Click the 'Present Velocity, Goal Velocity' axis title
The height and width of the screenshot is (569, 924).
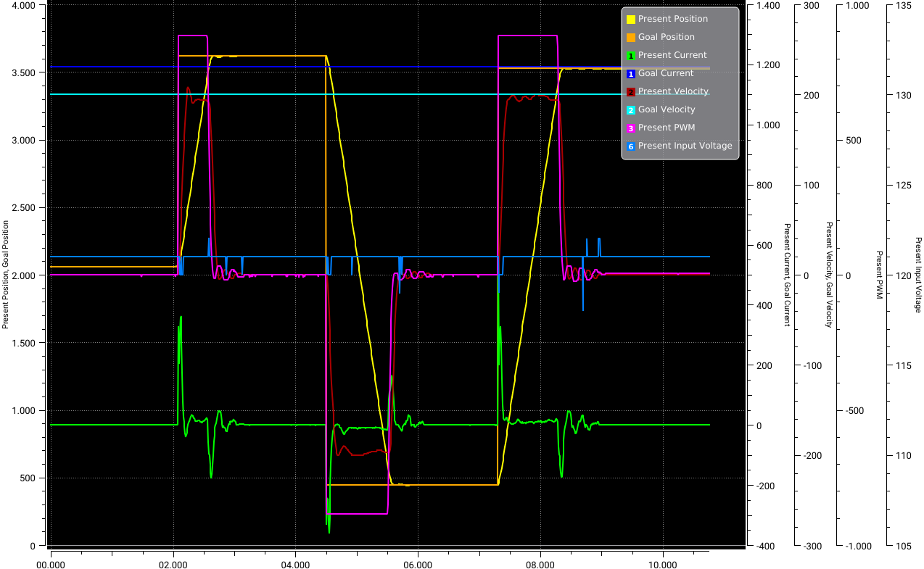click(x=828, y=275)
